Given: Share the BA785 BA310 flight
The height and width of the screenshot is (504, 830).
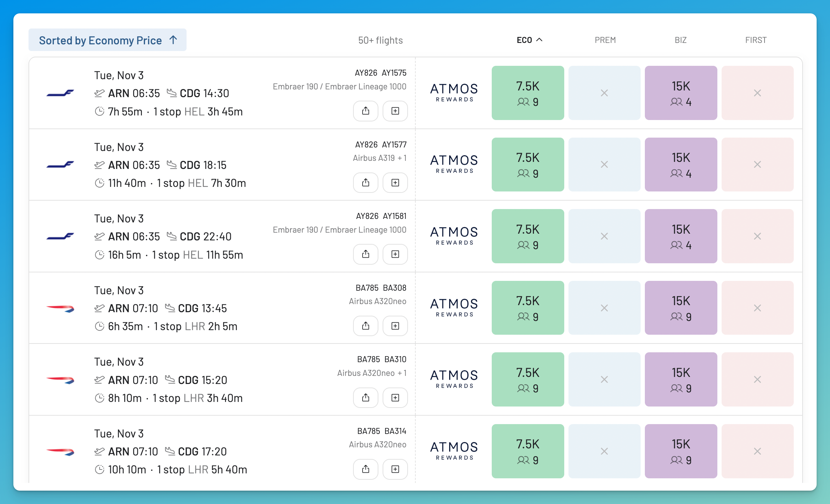Looking at the screenshot, I should [365, 398].
